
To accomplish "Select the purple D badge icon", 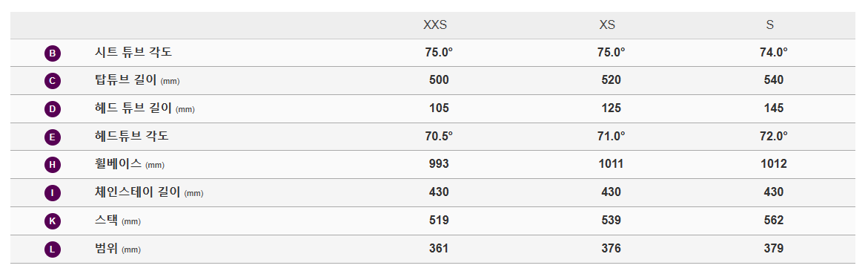I will 53,108.
